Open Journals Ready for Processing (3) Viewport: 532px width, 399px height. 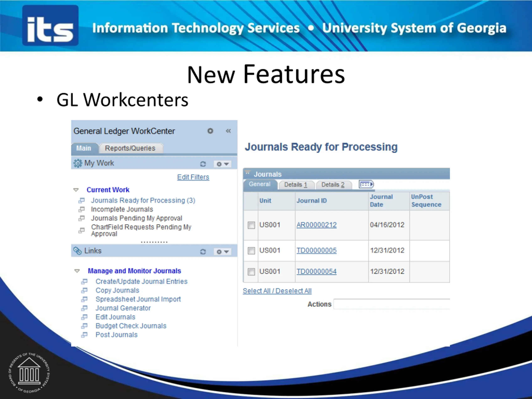pyautogui.click(x=143, y=200)
